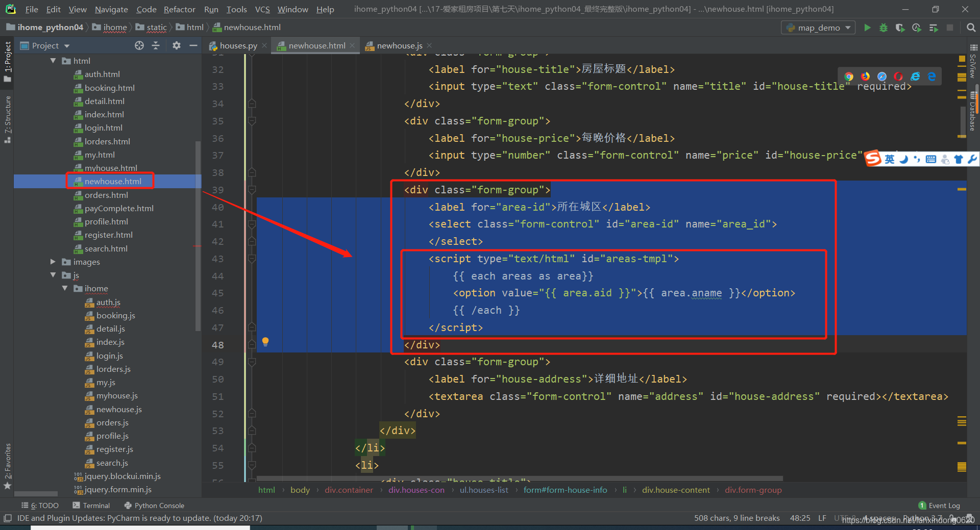The height and width of the screenshot is (530, 980).
Task: Expand the images folder
Action: pyautogui.click(x=53, y=262)
